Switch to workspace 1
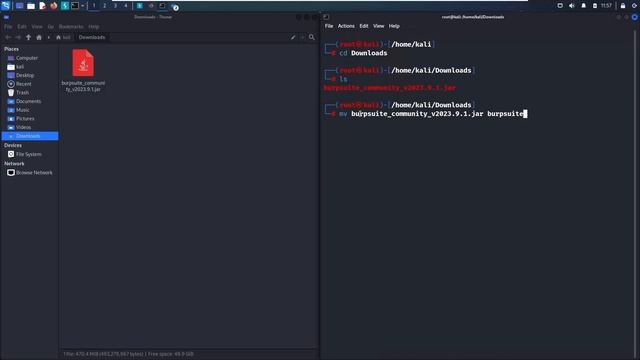640x360 pixels. [94, 6]
